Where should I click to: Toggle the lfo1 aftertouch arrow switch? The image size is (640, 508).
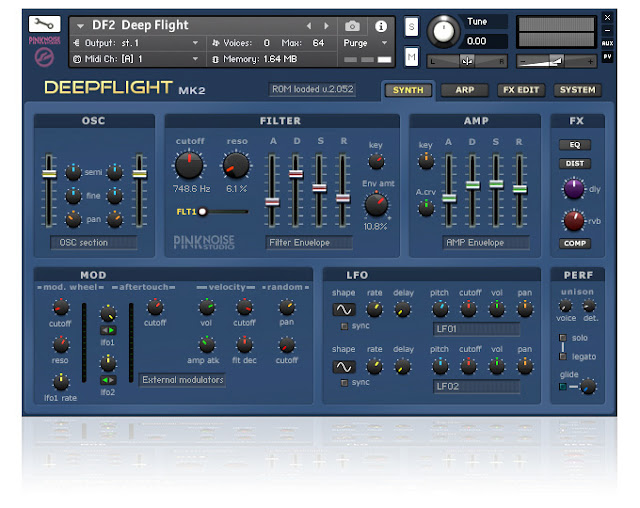point(108,330)
